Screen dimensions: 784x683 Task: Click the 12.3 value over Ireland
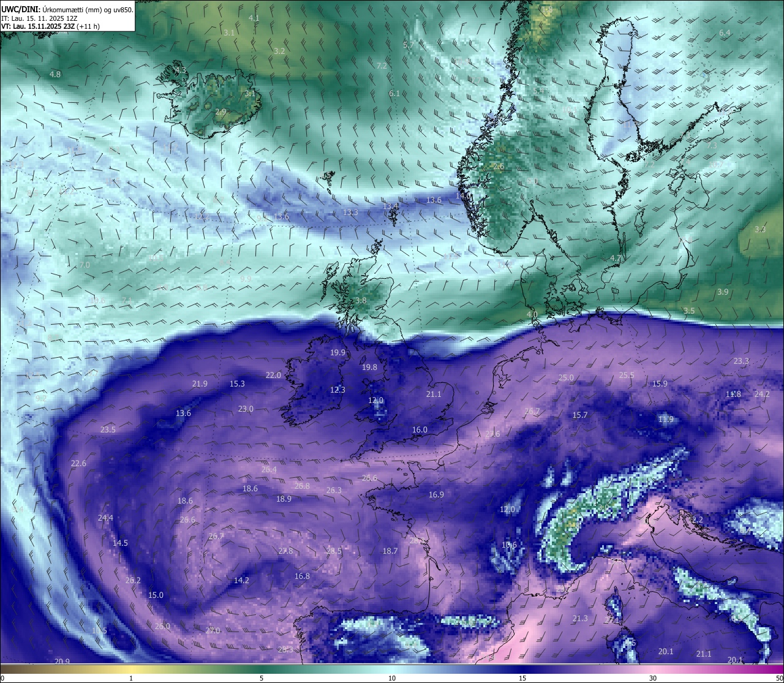point(337,390)
